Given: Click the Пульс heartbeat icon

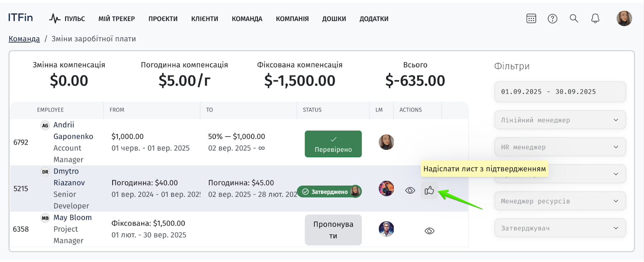Looking at the screenshot, I should coord(55,19).
